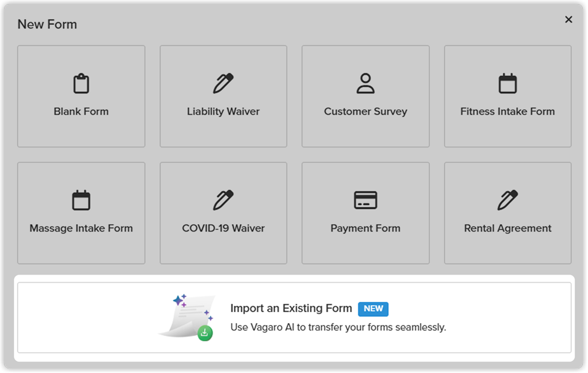Open Import an Existing Form
Screen dimensions: 588x373
click(294, 317)
